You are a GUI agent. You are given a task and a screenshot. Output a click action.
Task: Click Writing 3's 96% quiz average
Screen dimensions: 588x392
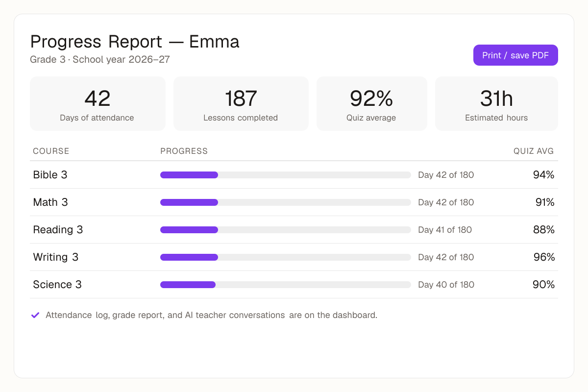(x=544, y=257)
